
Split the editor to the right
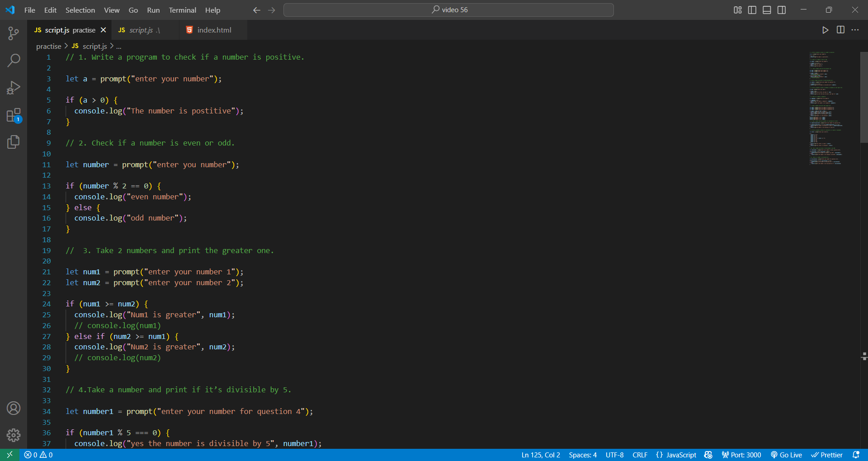pyautogui.click(x=840, y=30)
